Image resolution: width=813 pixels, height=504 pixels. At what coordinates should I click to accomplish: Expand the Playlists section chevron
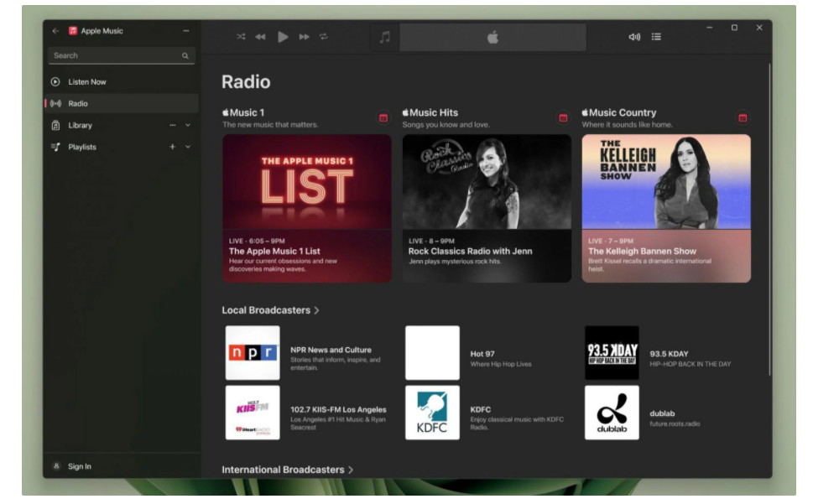pos(188,147)
